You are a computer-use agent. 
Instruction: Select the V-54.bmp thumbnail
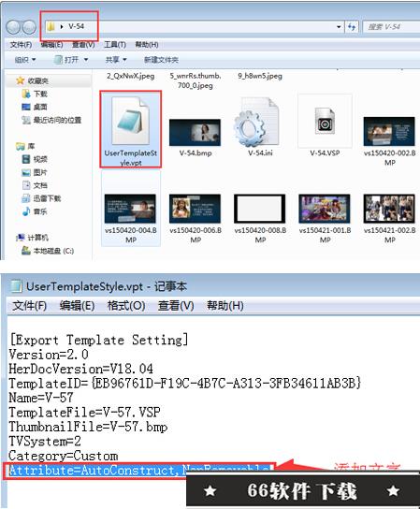pyautogui.click(x=196, y=132)
